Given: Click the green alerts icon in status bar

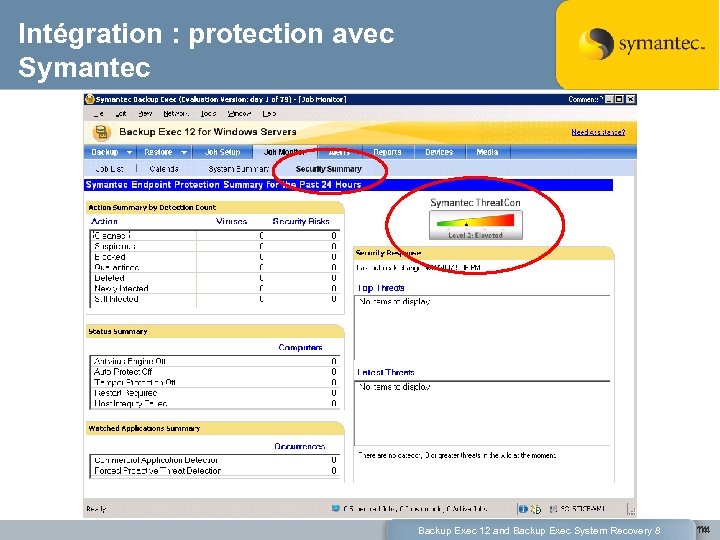Looking at the screenshot, I should (535, 509).
